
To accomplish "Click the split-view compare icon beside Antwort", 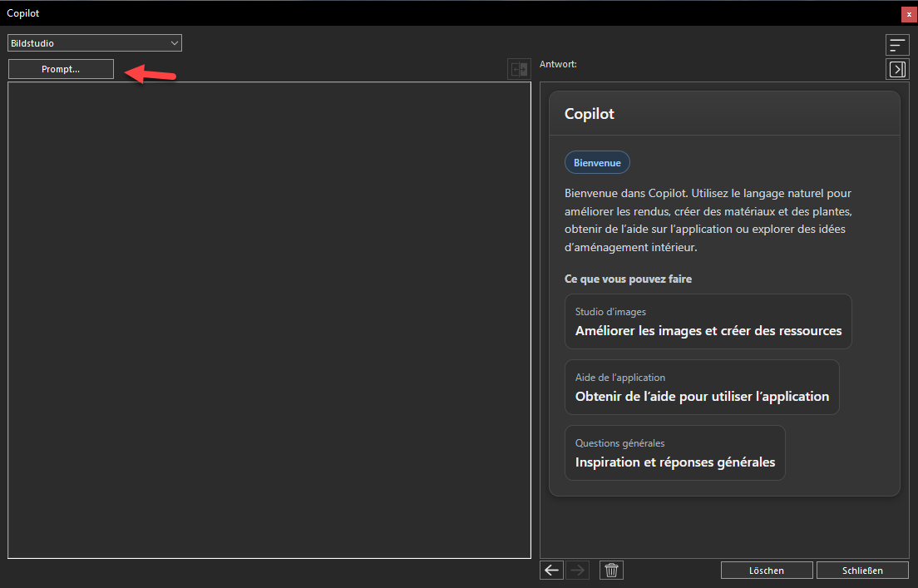I will 520,69.
